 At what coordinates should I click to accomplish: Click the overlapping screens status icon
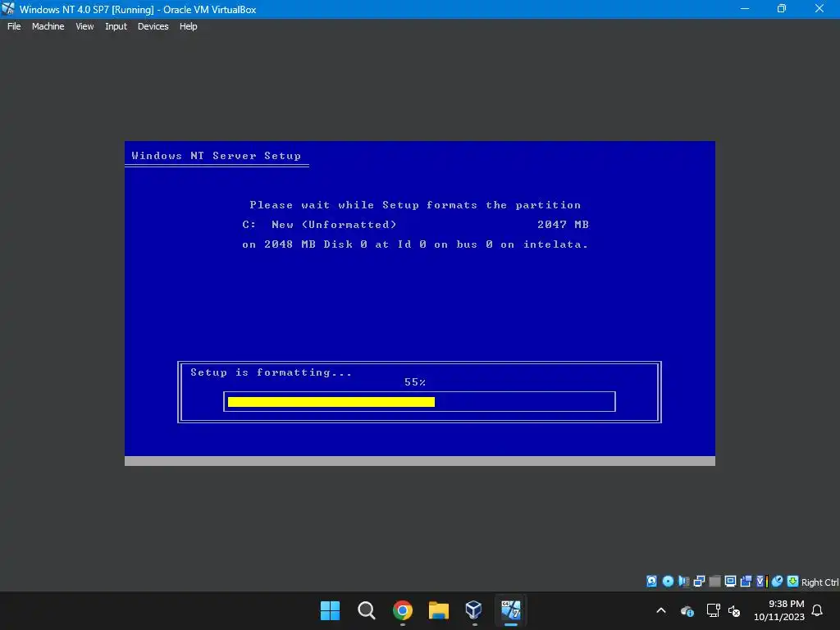click(746, 582)
